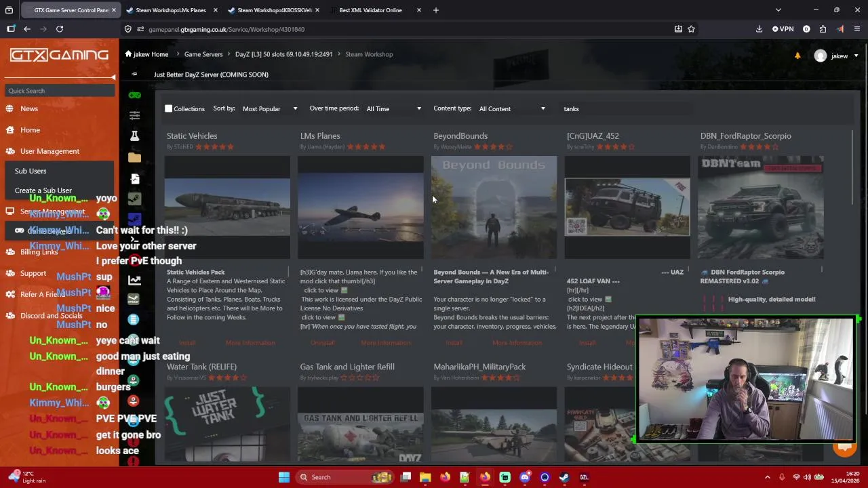
Task: Open Home in left sidebar
Action: point(30,130)
